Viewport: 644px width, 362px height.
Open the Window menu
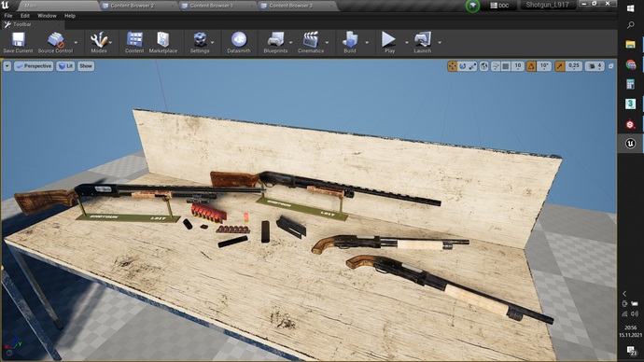(47, 16)
